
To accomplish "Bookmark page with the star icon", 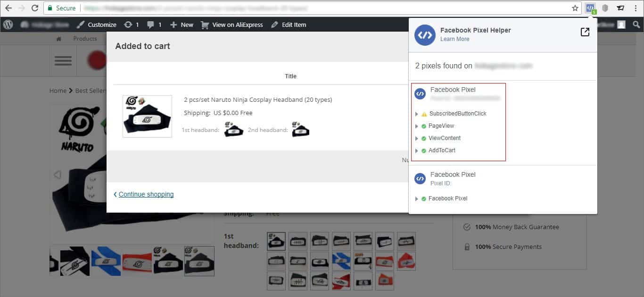I will click(x=575, y=8).
